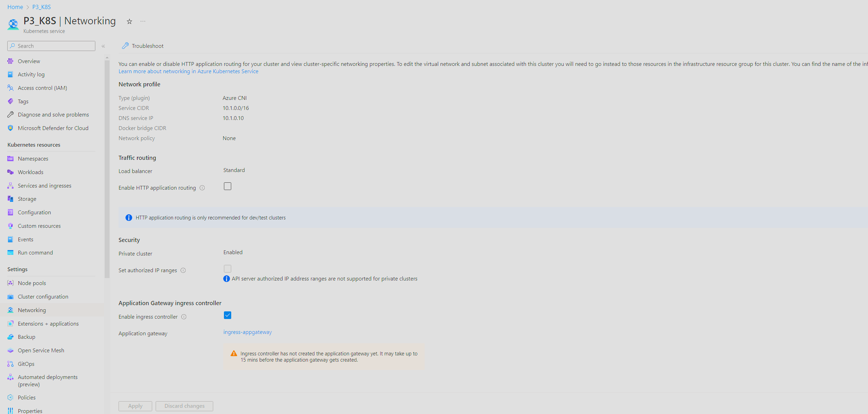Click the Discard changes button
Screen dimensions: 868x414
(184, 406)
